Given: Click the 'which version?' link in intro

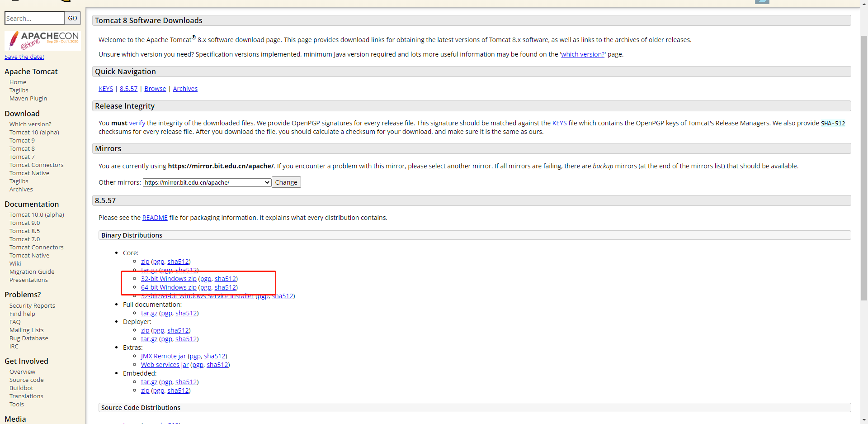Looking at the screenshot, I should 583,54.
